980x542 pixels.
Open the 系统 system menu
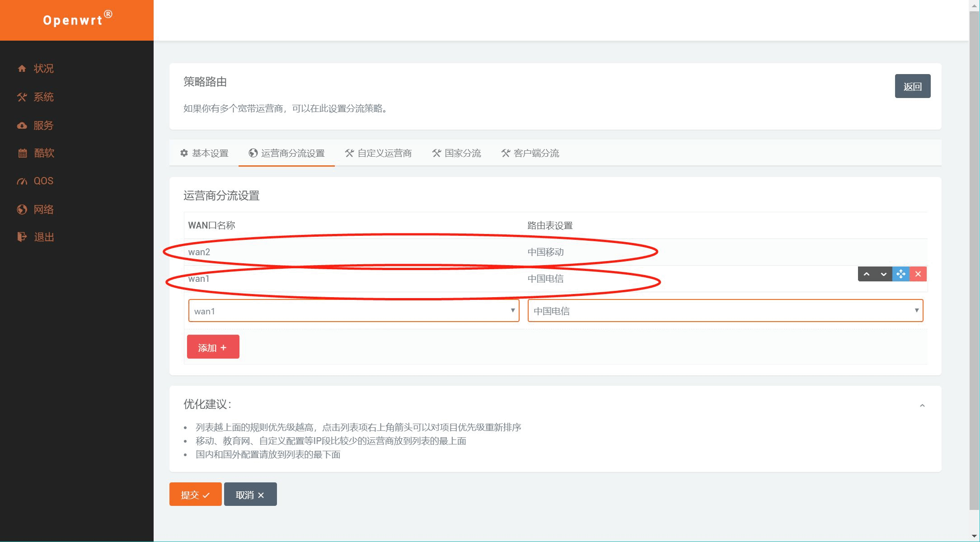[x=43, y=97]
